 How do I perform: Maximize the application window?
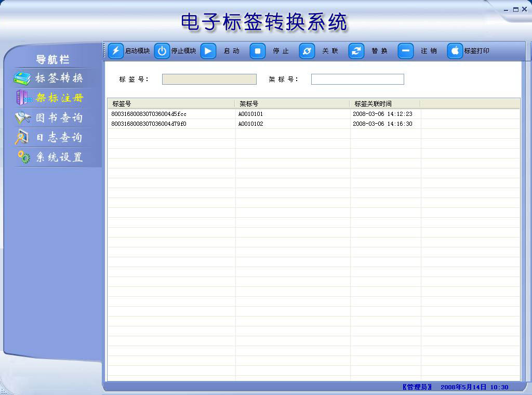click(x=516, y=9)
